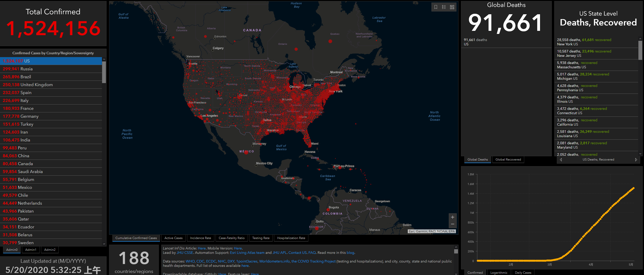Viewport: 644px width, 275px height.
Task: Switch the list to Admin1
Action: 31,250
